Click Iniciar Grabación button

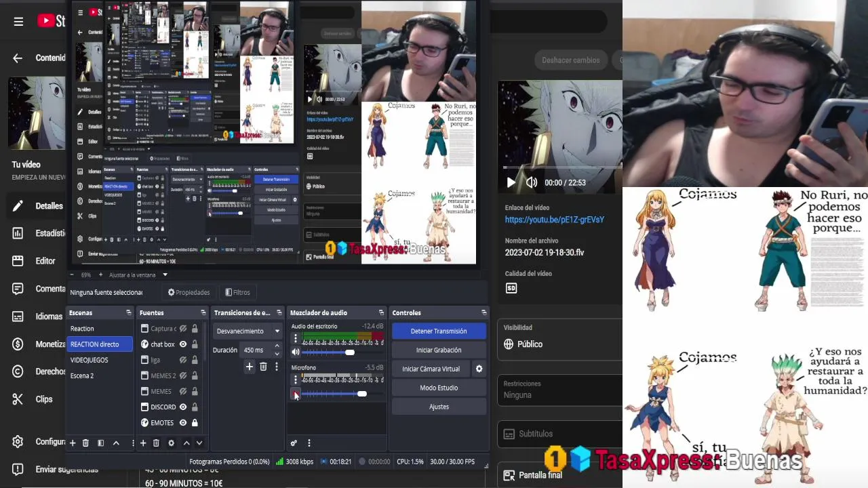coord(439,350)
